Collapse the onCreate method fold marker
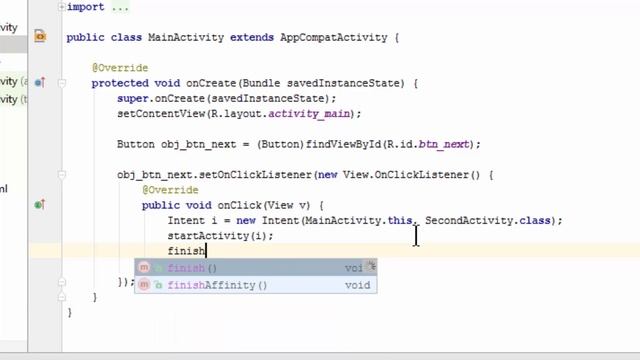Viewport: 640px width, 360px height. coord(62,83)
